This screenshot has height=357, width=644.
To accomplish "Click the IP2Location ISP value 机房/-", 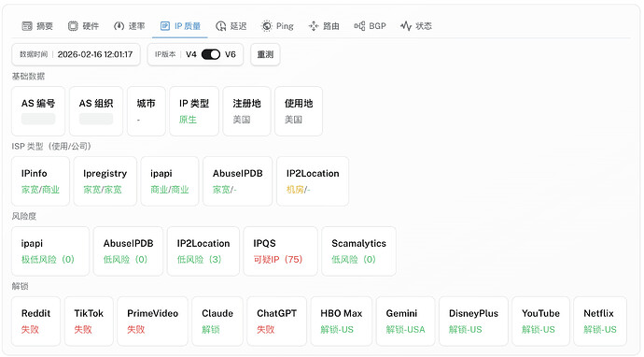I will pyautogui.click(x=298, y=190).
